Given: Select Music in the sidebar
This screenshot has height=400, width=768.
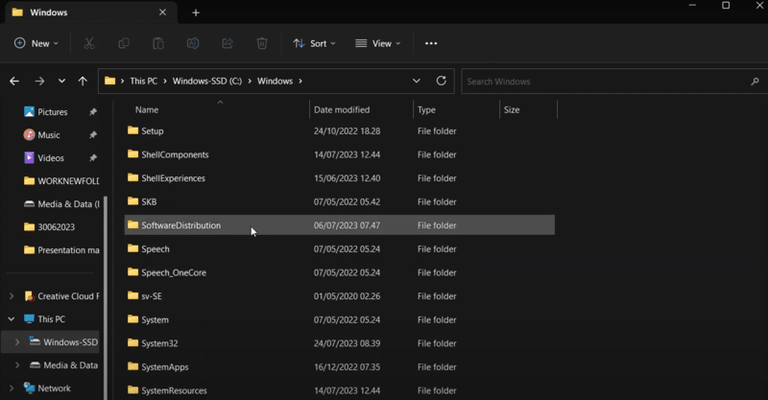Looking at the screenshot, I should pyautogui.click(x=49, y=135).
